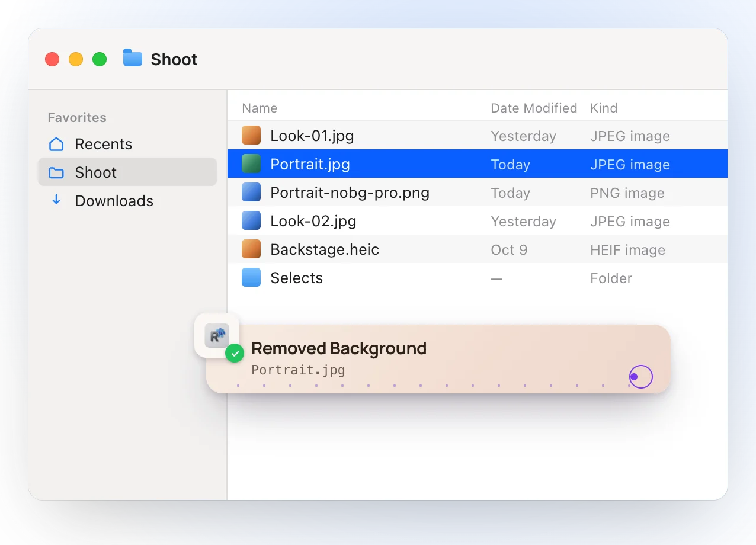Sort by the Name column header
756x545 pixels.
(x=260, y=108)
